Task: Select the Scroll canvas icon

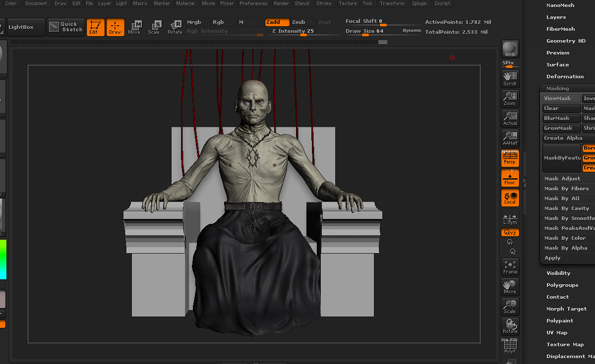Action: (510, 78)
